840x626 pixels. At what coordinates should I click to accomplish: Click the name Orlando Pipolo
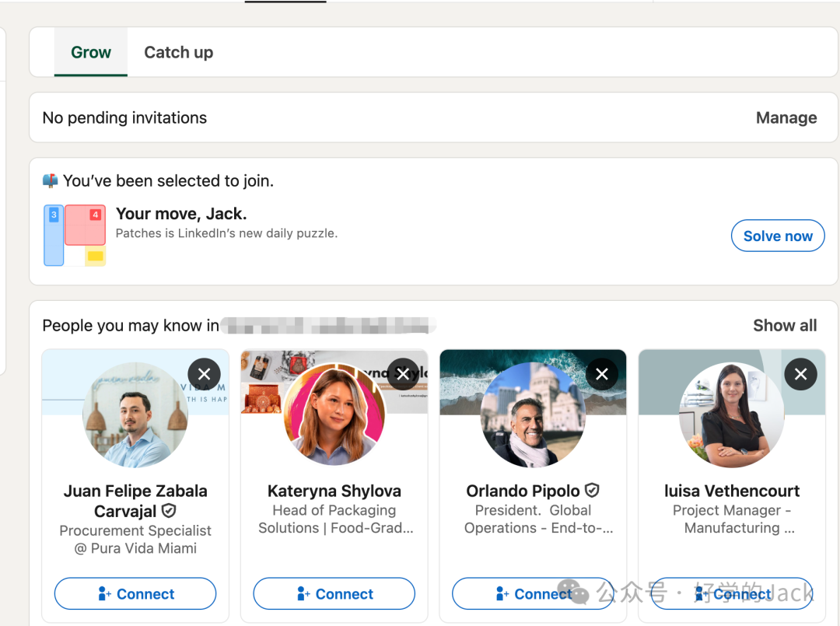(x=523, y=491)
